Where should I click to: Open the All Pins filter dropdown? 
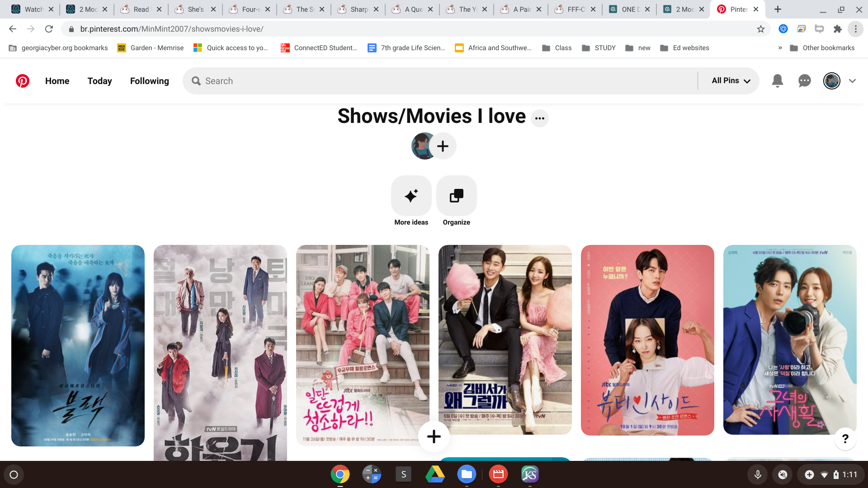731,81
